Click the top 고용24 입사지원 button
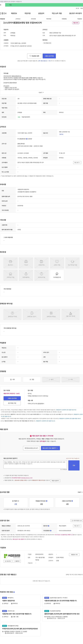The height and width of the screenshot is (644, 83). coord(49,56)
